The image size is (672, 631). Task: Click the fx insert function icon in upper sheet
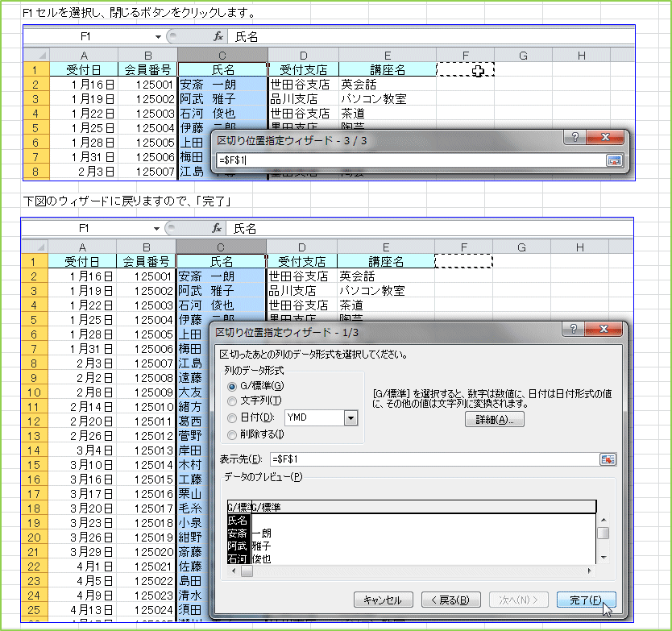218,36
